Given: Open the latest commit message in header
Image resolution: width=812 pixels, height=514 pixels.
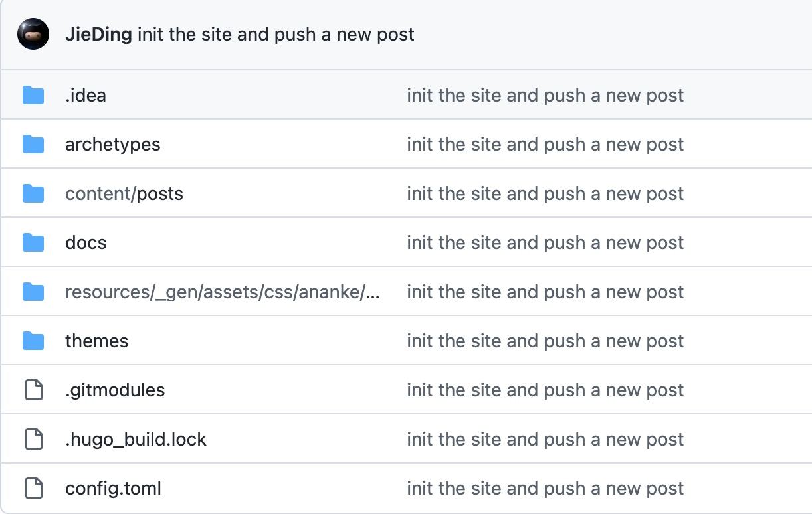Looking at the screenshot, I should pos(276,35).
